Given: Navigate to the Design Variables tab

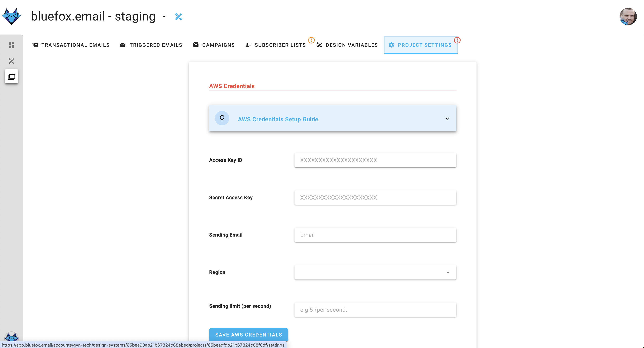Looking at the screenshot, I should [x=351, y=45].
